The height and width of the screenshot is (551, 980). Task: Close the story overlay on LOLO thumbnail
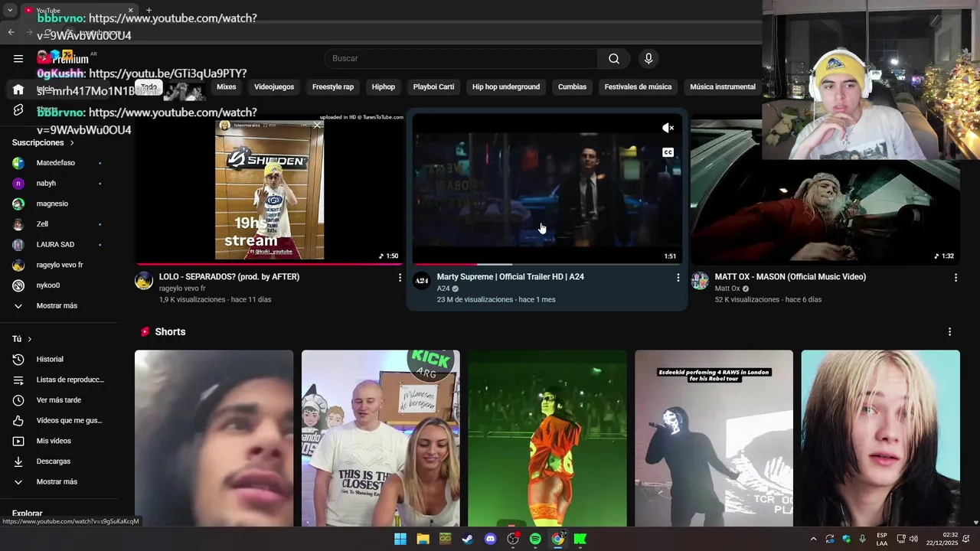[316, 126]
